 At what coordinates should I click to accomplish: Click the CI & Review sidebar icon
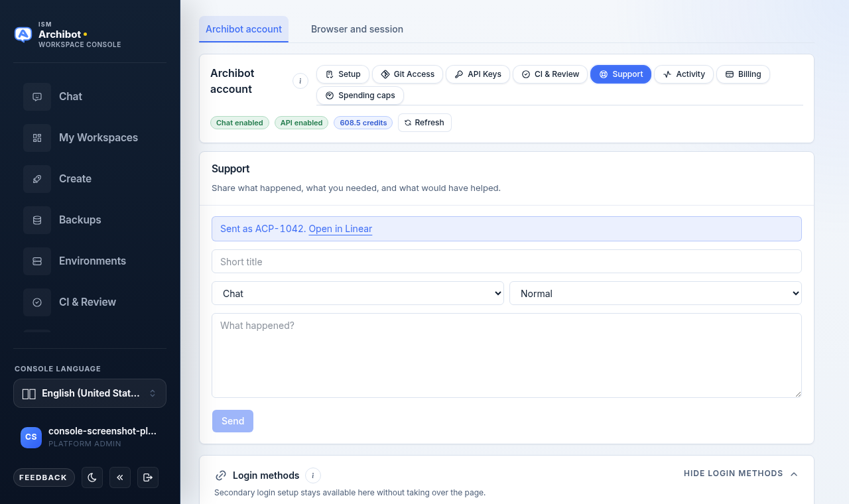(x=37, y=302)
